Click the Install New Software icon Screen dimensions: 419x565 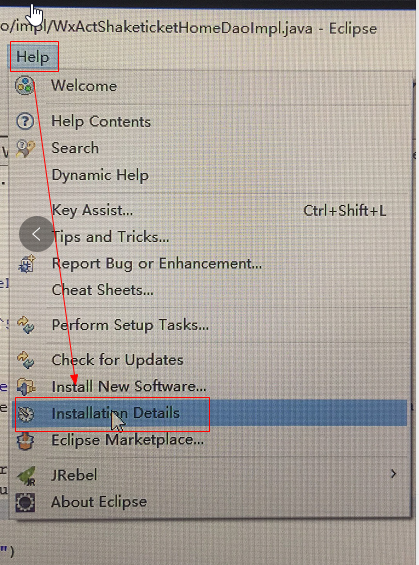click(26, 387)
